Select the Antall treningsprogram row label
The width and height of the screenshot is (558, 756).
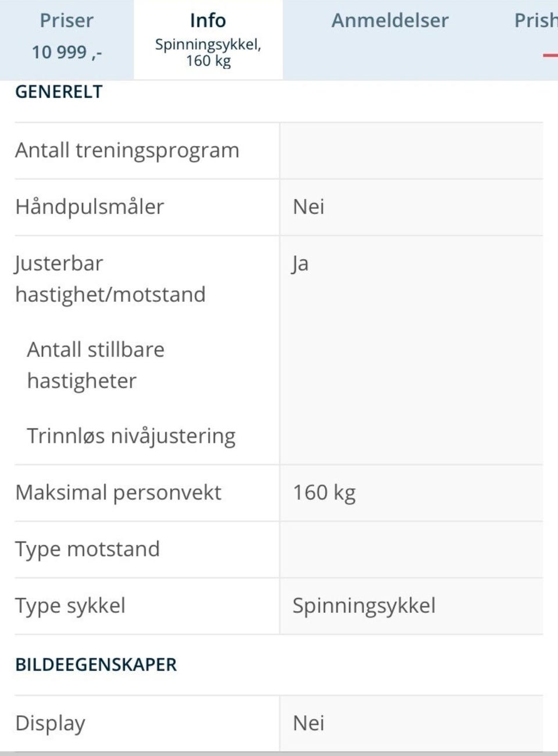click(127, 151)
